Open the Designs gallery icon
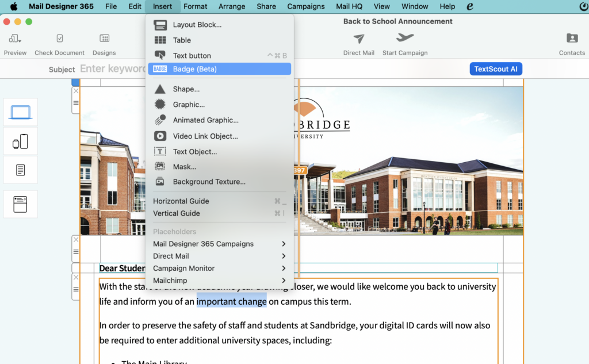 [x=105, y=39]
